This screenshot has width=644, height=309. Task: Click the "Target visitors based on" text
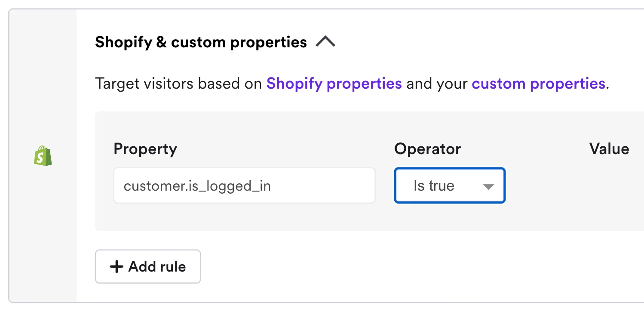click(178, 83)
